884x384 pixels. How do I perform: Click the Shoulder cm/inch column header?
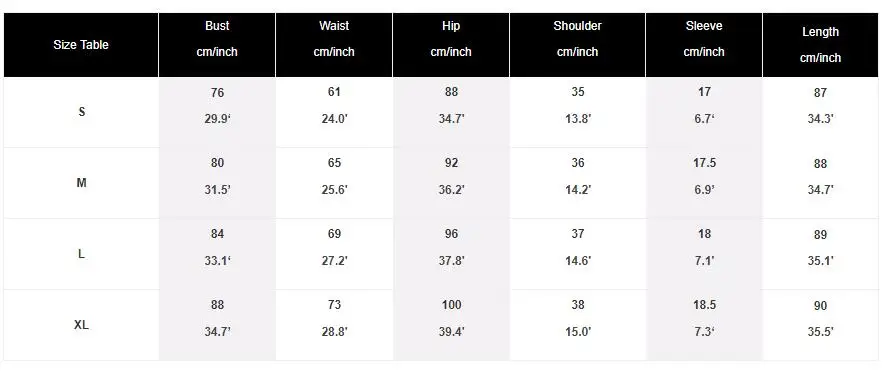[577, 45]
